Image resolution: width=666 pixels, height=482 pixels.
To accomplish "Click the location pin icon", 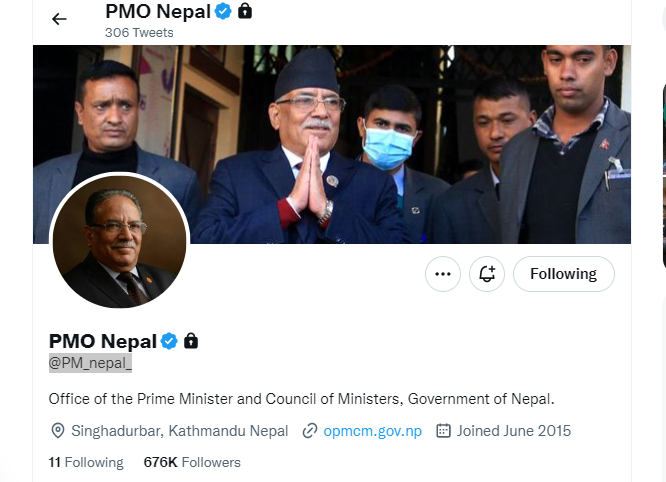I will click(x=57, y=431).
